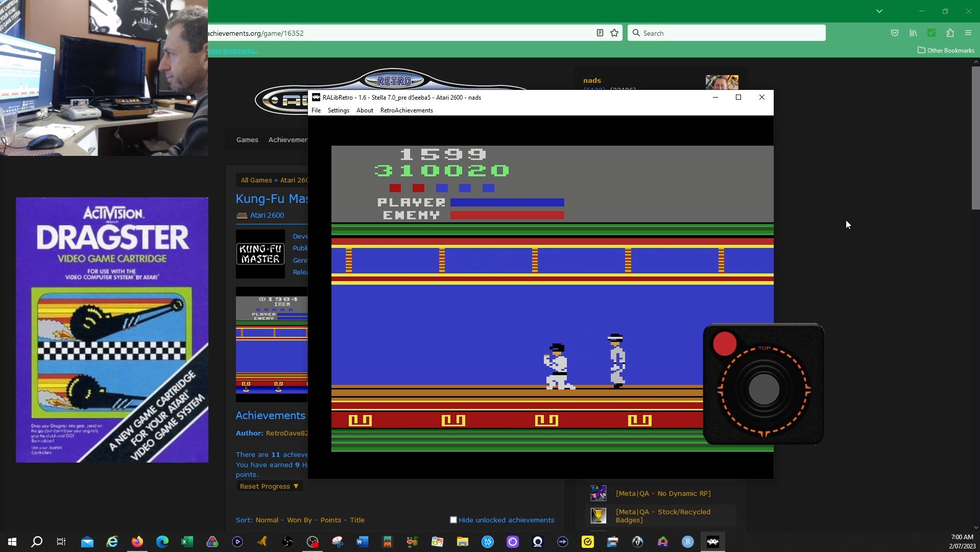Launch Internet Explorer from taskbar
The height and width of the screenshot is (552, 980).
[112, 542]
